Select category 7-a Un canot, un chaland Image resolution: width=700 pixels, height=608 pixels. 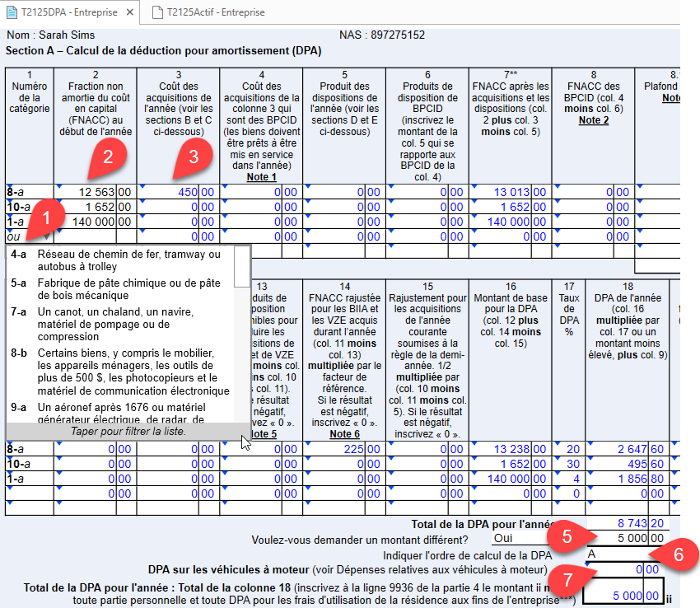click(x=119, y=324)
